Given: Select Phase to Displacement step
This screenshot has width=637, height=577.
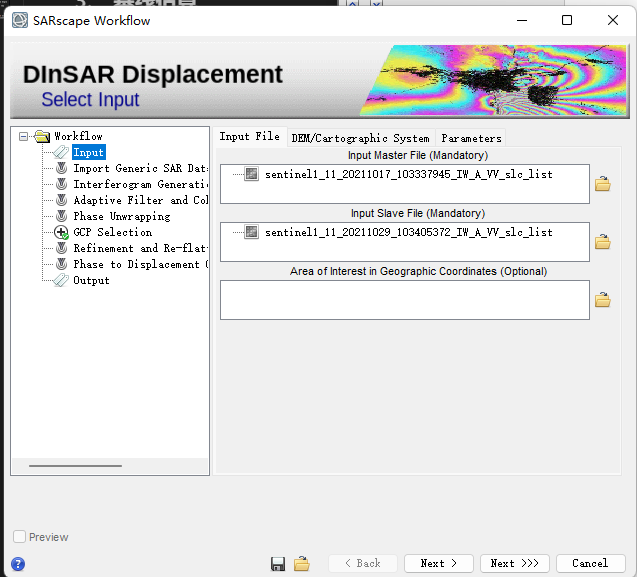Looking at the screenshot, I should pyautogui.click(x=140, y=264).
